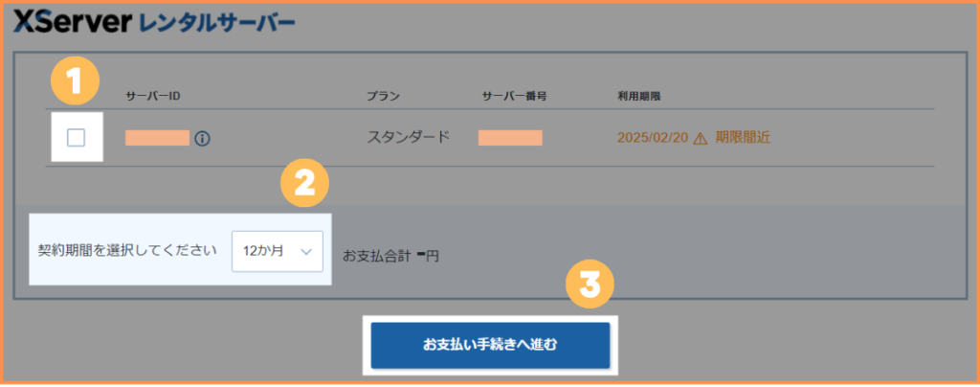This screenshot has width=980, height=387.
Task: Click the 契約期間を選択してください label
Action: tap(127, 251)
